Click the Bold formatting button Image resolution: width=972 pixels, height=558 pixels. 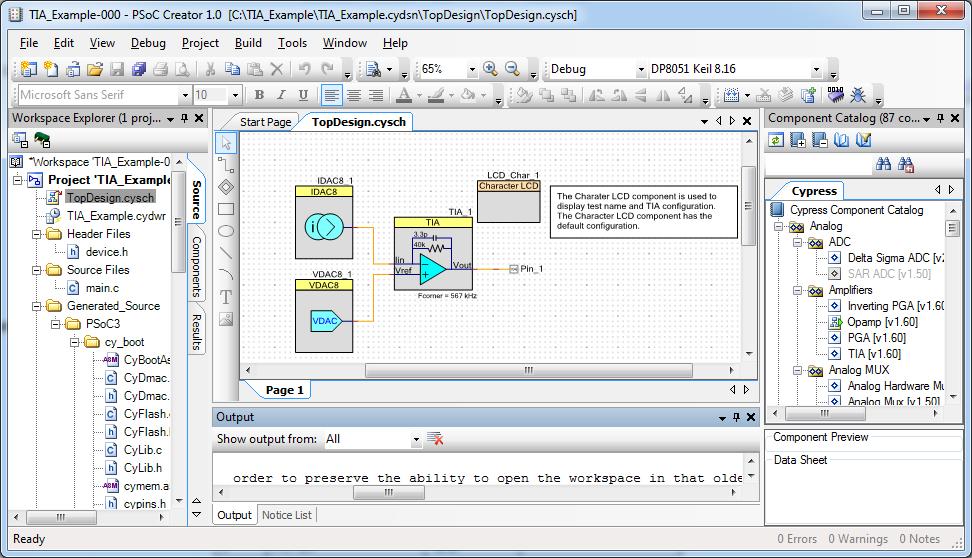[x=259, y=95]
